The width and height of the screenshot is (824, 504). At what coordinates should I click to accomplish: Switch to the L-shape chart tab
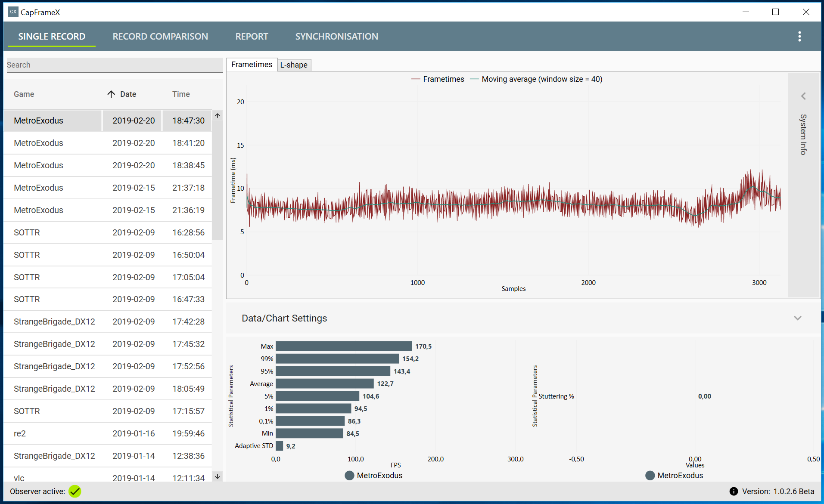pyautogui.click(x=294, y=65)
